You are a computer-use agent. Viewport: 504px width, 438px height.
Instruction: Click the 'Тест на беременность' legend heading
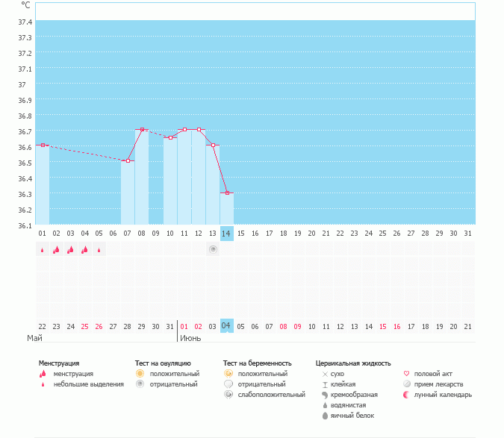point(257,363)
